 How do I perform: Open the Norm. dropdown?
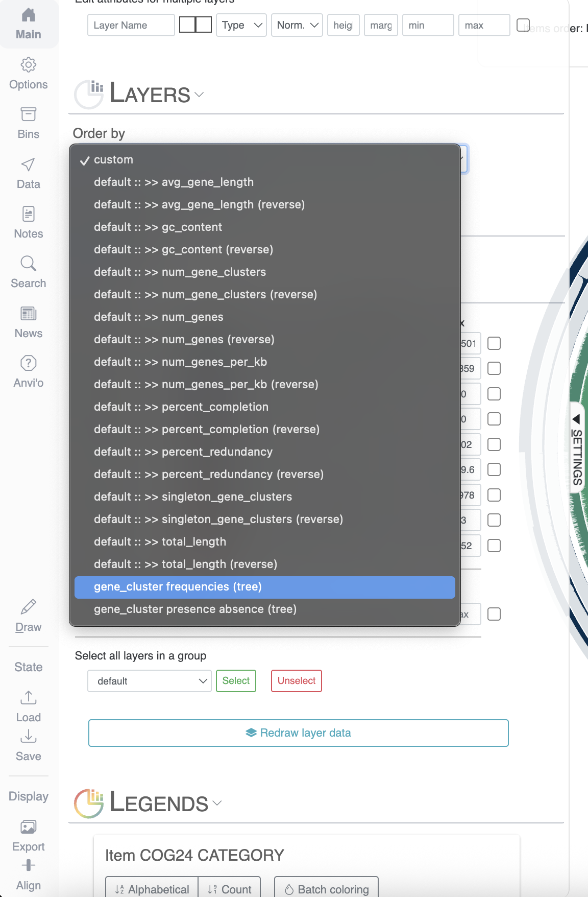coord(297,25)
